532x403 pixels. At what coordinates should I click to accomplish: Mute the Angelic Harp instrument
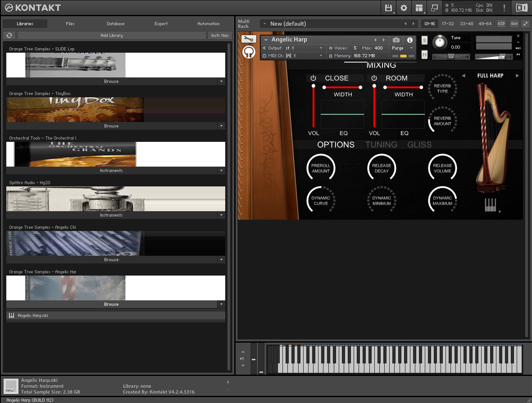(424, 54)
